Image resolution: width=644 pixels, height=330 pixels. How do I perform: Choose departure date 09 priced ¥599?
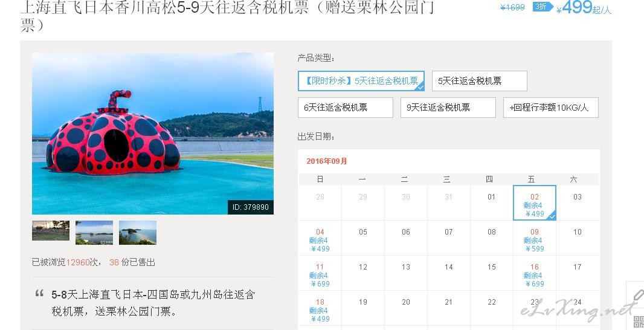click(534, 238)
